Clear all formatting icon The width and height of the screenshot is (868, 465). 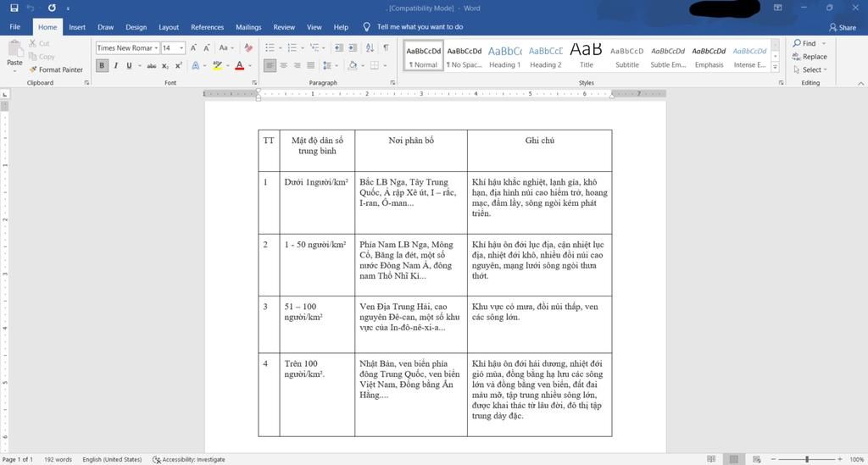248,48
